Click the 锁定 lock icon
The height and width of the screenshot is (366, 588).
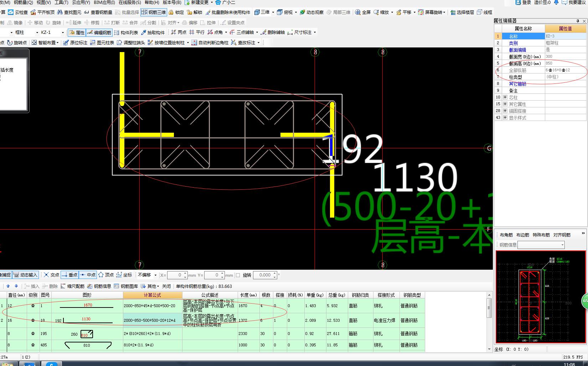(x=176, y=12)
